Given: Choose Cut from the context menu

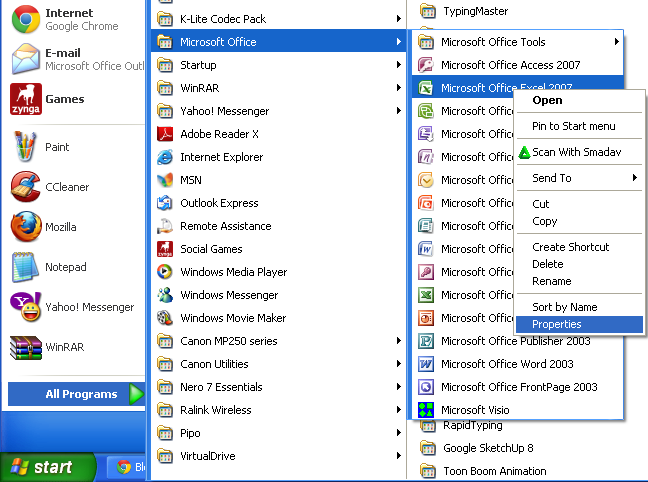Looking at the screenshot, I should tap(579, 204).
